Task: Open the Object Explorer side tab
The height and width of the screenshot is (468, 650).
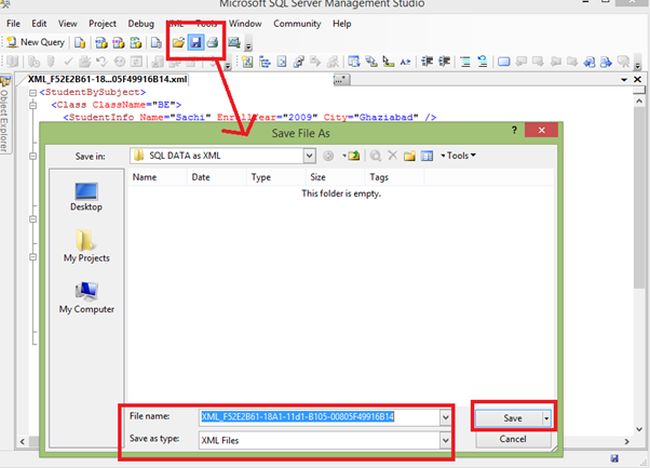Action: click(5, 116)
